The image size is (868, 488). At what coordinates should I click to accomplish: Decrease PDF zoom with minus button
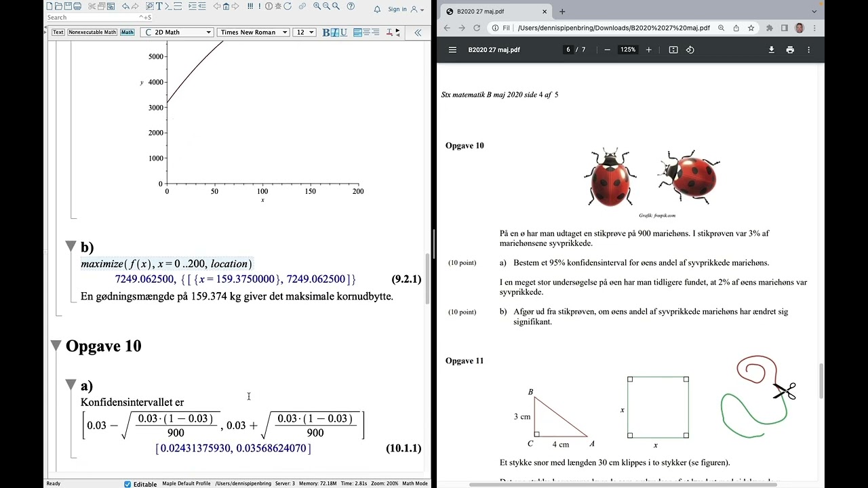tap(608, 49)
